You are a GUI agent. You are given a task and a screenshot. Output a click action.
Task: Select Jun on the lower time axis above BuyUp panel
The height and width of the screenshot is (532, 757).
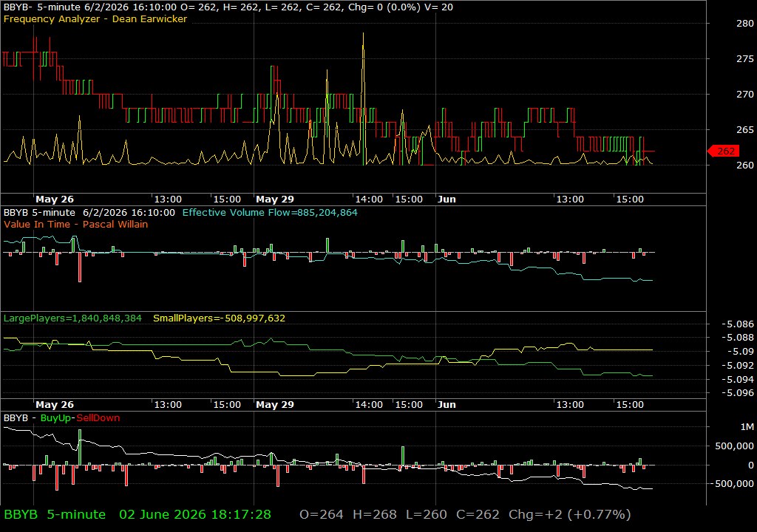tap(447, 405)
